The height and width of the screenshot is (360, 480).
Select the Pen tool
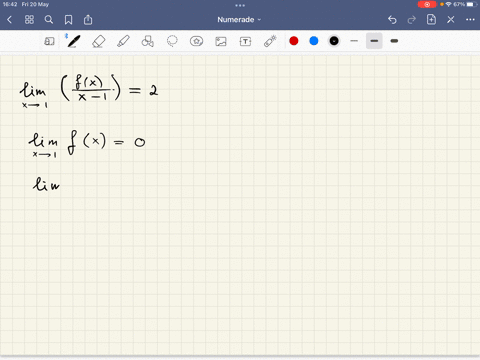[74, 41]
